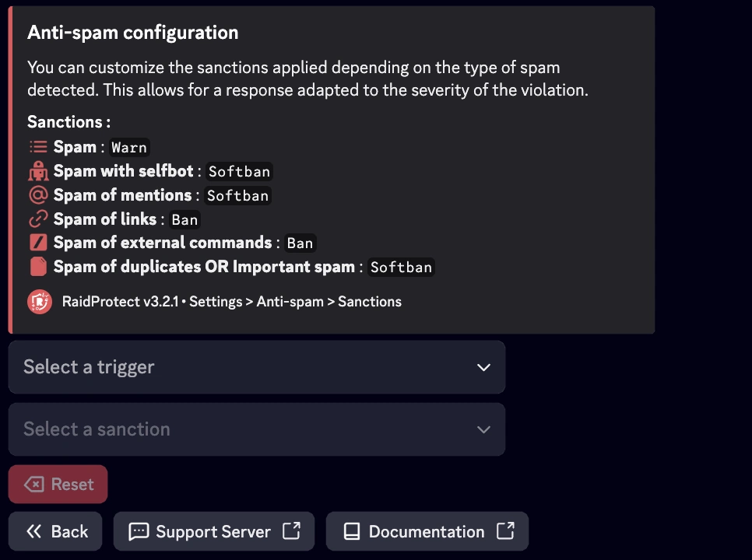Image resolution: width=752 pixels, height=560 pixels.
Task: Open the Support Server link
Action: pyautogui.click(x=213, y=531)
